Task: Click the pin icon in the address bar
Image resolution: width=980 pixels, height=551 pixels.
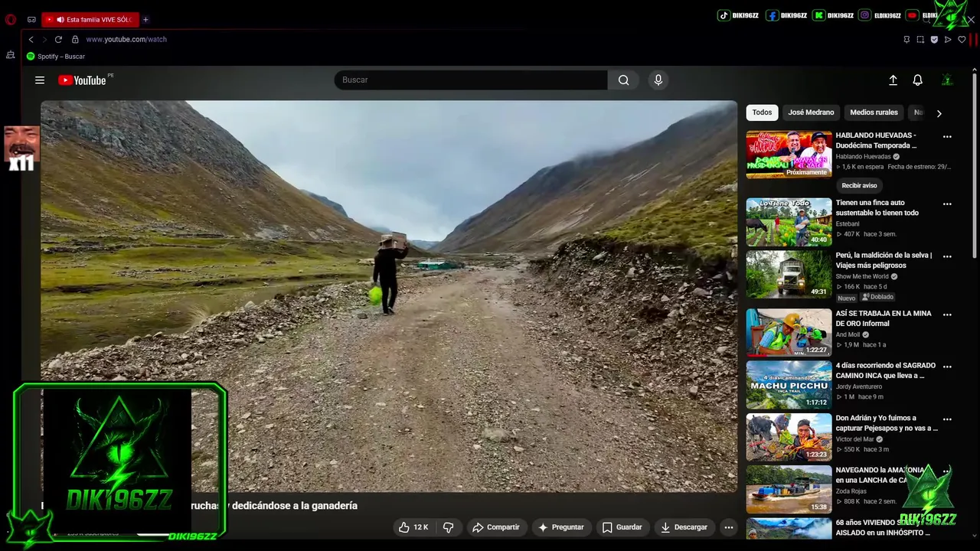Action: coord(906,39)
